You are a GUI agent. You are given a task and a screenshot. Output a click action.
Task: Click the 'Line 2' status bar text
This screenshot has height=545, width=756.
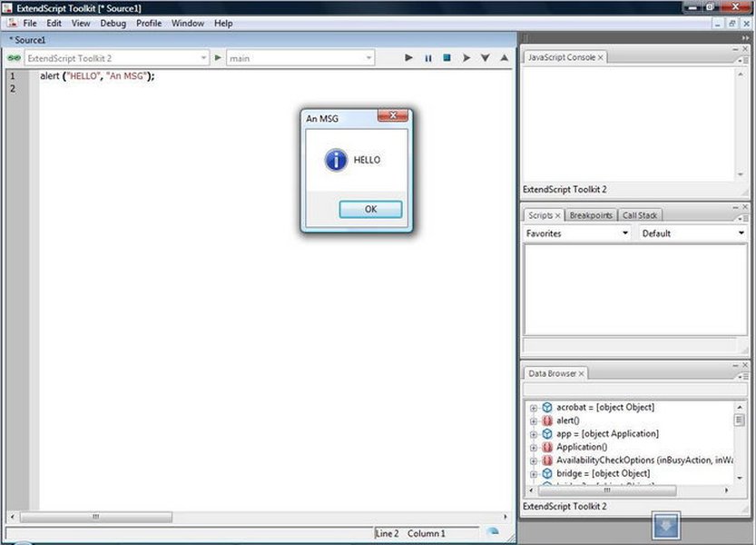(x=388, y=533)
